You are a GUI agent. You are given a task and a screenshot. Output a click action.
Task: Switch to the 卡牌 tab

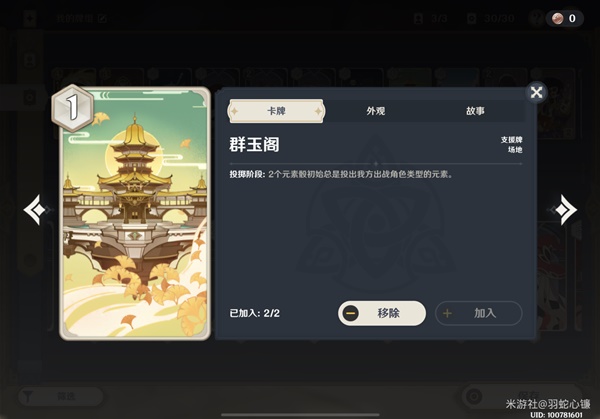276,111
